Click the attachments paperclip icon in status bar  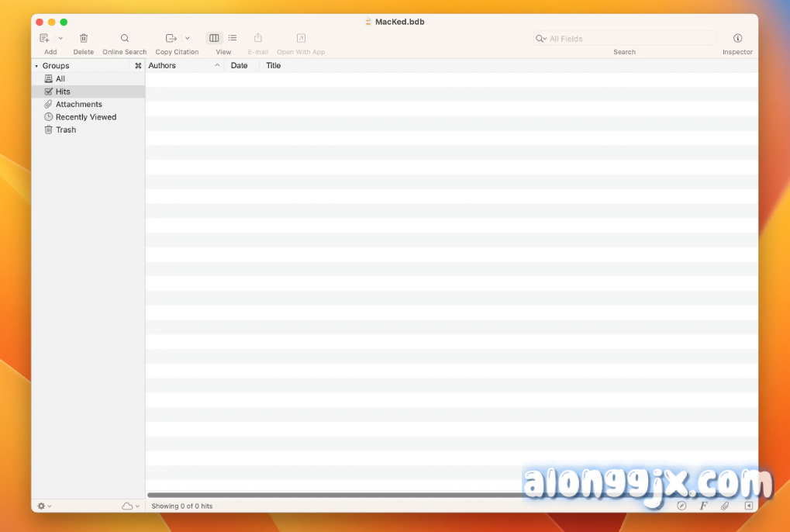point(725,506)
